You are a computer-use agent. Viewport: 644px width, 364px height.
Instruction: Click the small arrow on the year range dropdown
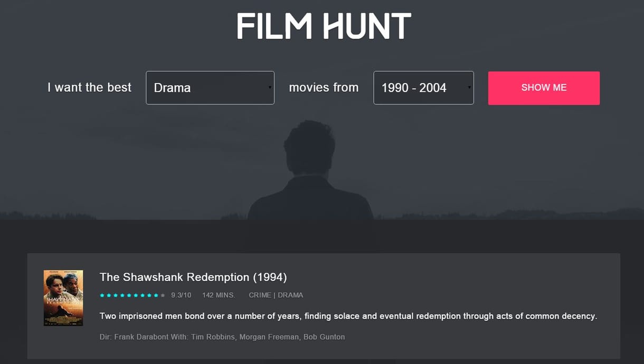pos(469,88)
